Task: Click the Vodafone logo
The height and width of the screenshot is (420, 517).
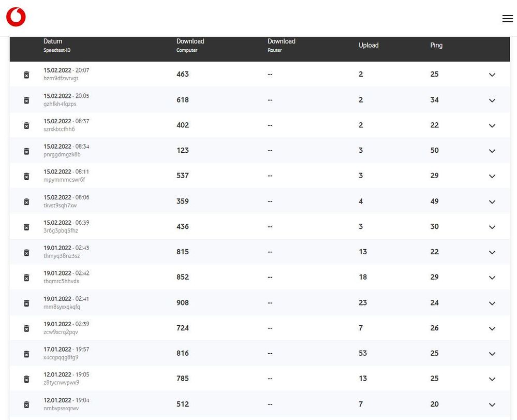Action: tap(16, 17)
